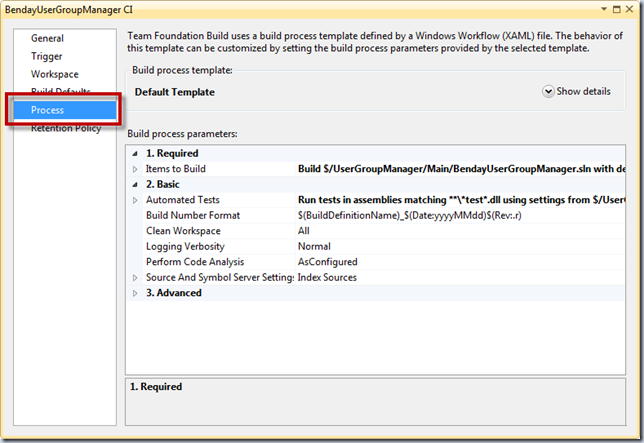The height and width of the screenshot is (443, 644).
Task: Select the 2. Basic category header
Action: 163,184
